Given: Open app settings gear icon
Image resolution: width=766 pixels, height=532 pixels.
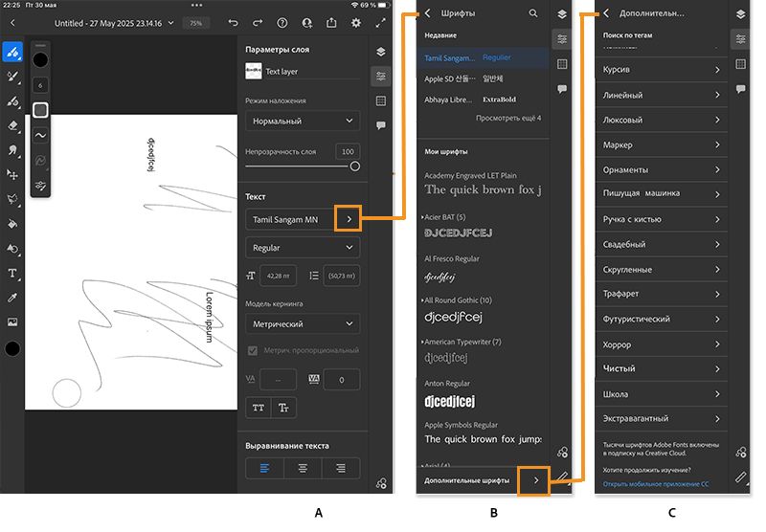Looking at the screenshot, I should pos(356,22).
